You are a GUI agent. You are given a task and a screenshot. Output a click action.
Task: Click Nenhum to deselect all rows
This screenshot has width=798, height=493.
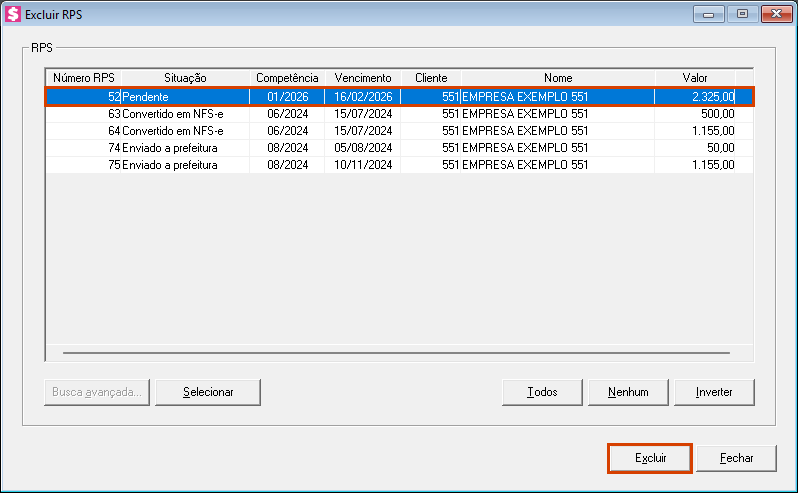(628, 392)
